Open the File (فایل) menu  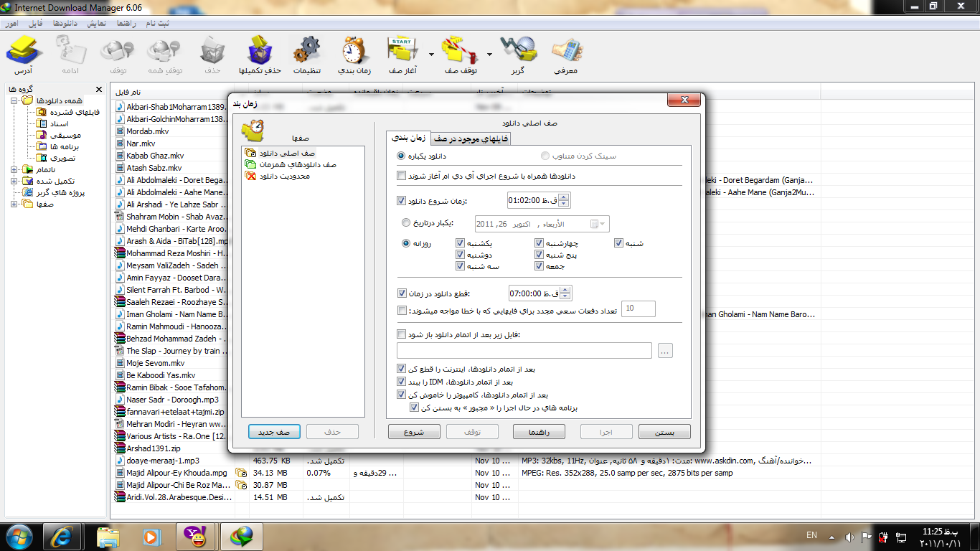pos(35,23)
